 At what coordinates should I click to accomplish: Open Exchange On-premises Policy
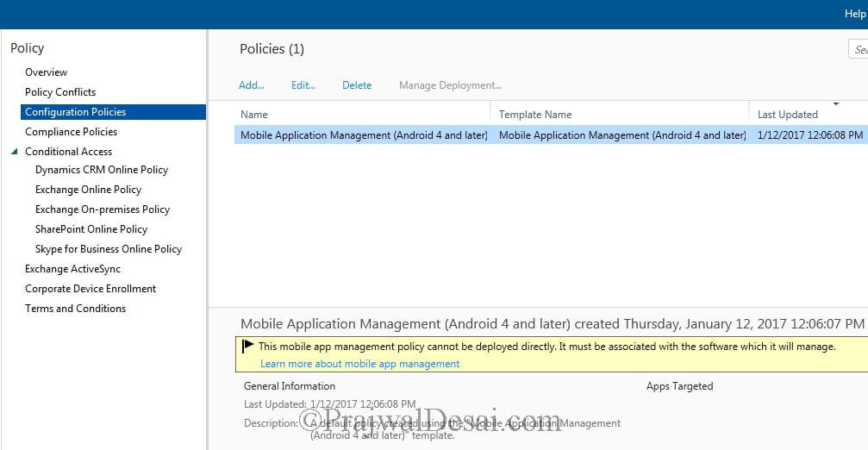click(x=103, y=209)
